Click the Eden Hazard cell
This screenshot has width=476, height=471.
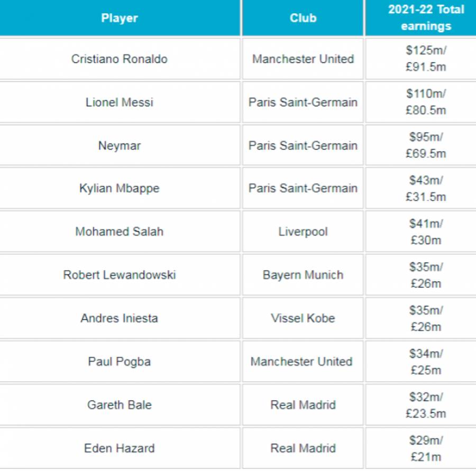click(x=120, y=448)
